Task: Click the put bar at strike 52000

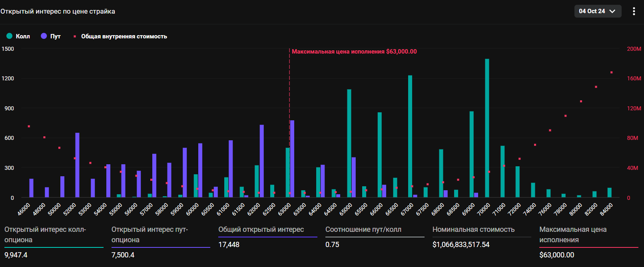Action: click(x=77, y=165)
